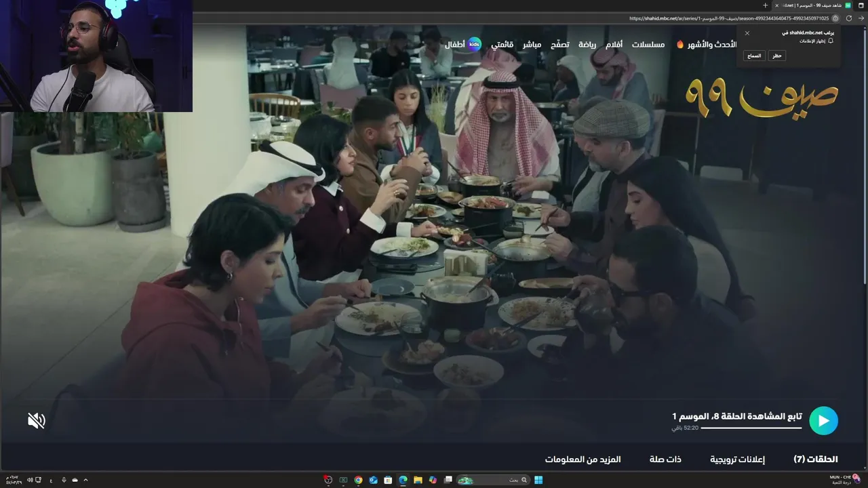The image size is (868, 488).
Task: Open site information lock icon
Action: [835, 18]
